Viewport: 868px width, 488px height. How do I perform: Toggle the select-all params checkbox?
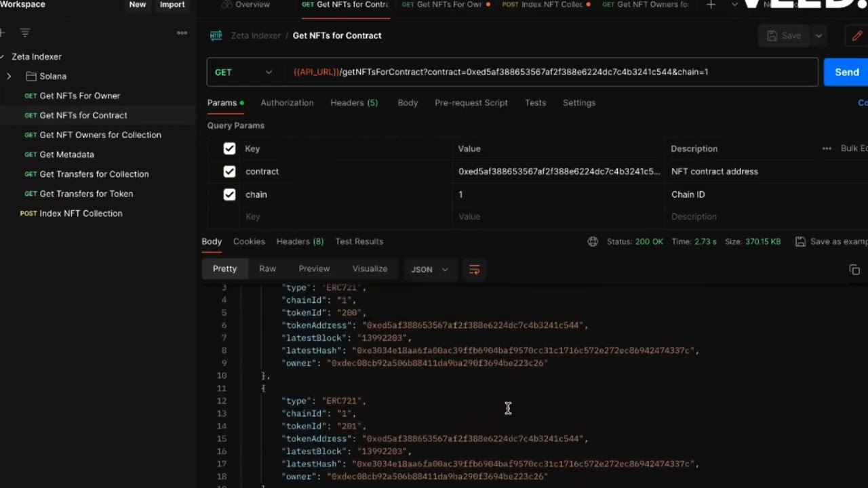[229, 148]
